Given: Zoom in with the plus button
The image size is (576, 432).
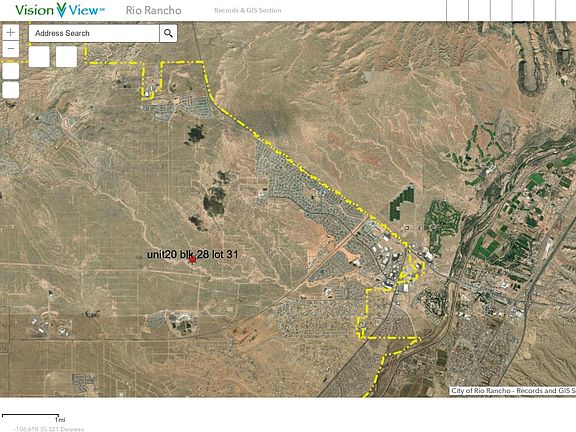Looking at the screenshot, I should [x=11, y=32].
